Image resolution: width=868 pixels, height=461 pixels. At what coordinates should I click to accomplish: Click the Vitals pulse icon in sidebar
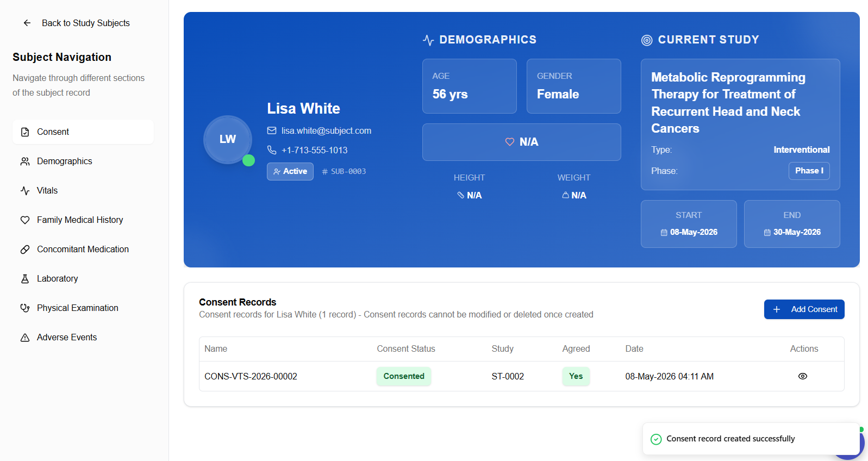(25, 191)
